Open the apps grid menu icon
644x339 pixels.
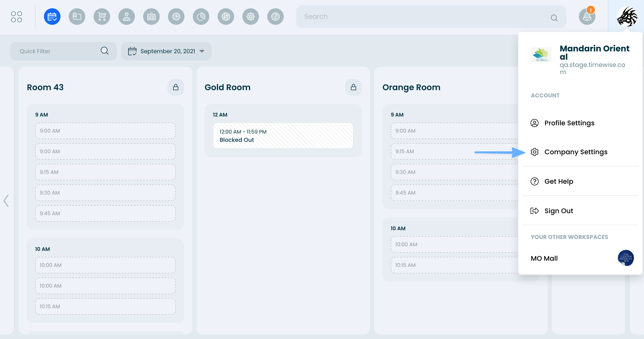[x=17, y=17]
